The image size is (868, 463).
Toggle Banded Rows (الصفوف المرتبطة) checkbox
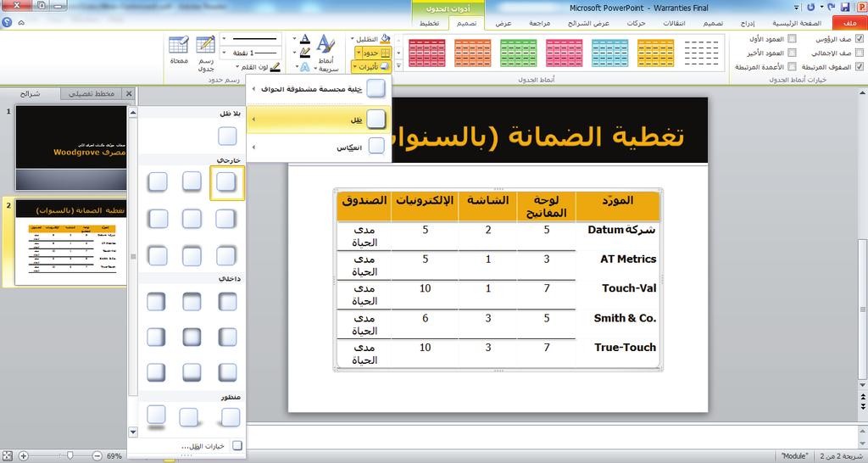pos(860,66)
